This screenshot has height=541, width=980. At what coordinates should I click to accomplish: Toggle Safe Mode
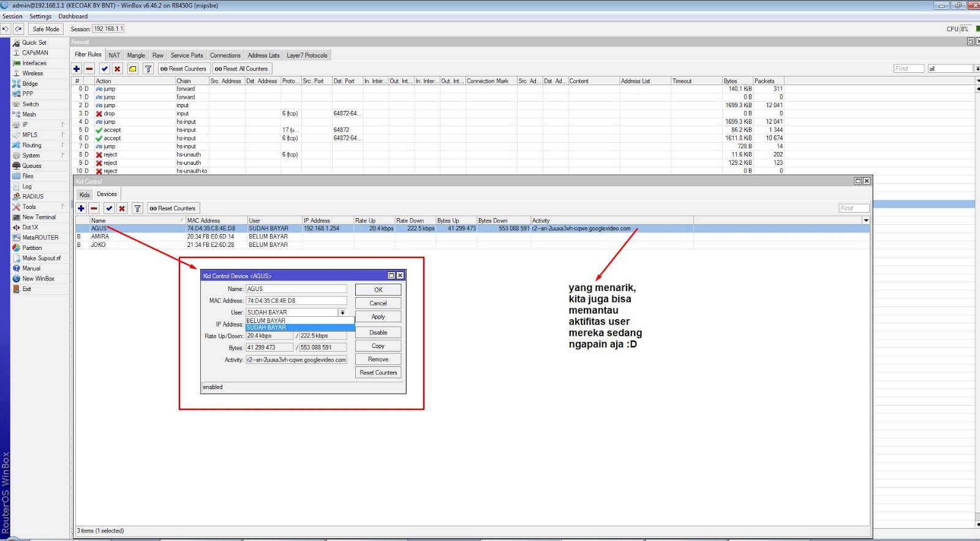tap(46, 29)
